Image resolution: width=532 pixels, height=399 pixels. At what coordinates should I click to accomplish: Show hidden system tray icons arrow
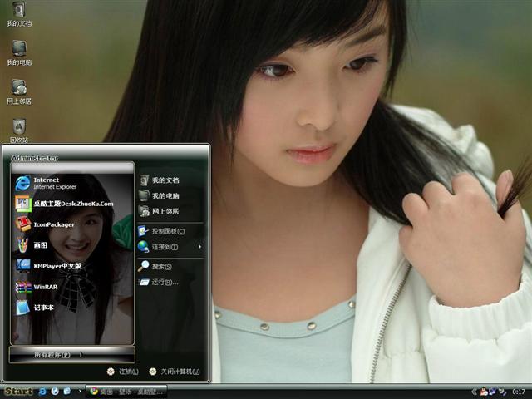(x=474, y=392)
